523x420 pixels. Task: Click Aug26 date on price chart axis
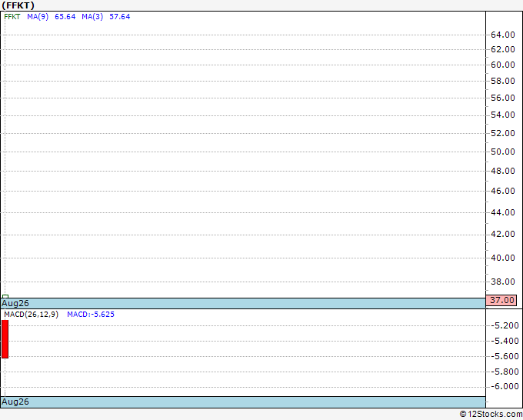tap(15, 303)
